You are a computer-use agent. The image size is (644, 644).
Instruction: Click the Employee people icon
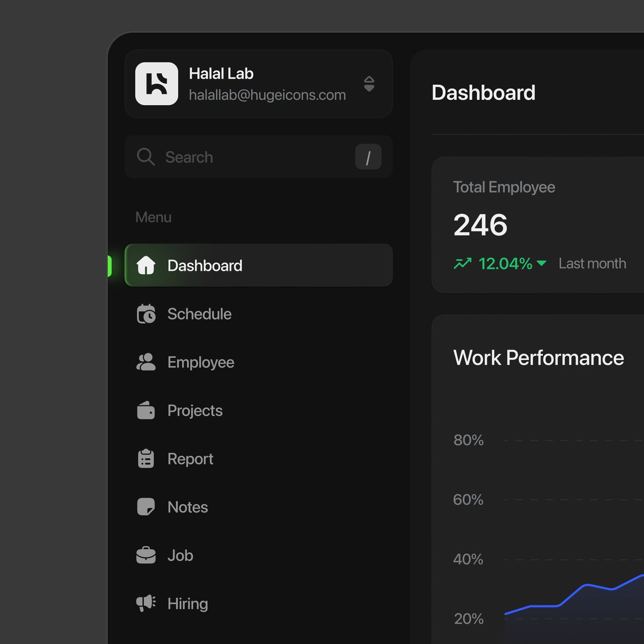coord(146,362)
